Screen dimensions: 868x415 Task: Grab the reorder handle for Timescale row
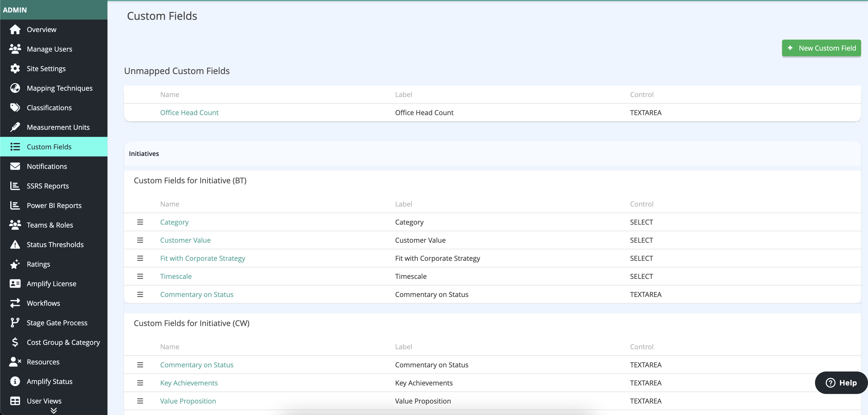pos(140,276)
